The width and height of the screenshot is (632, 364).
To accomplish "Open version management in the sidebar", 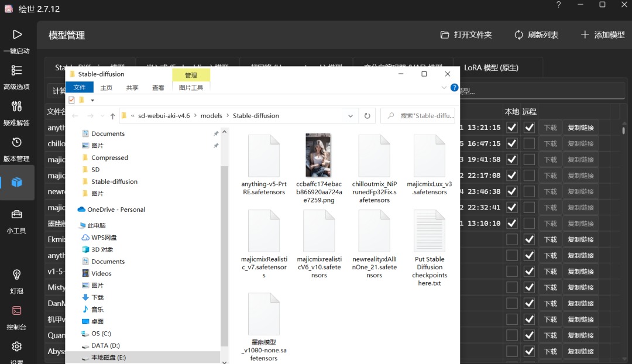I will [x=16, y=149].
